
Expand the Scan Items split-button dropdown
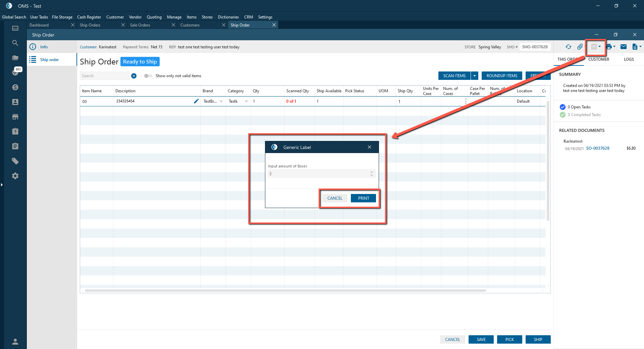(x=475, y=76)
